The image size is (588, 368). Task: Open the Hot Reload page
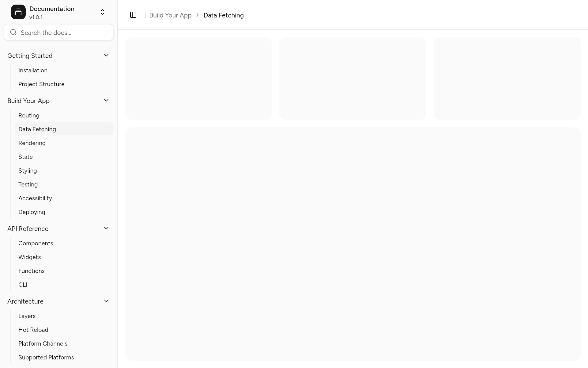[x=64, y=330]
